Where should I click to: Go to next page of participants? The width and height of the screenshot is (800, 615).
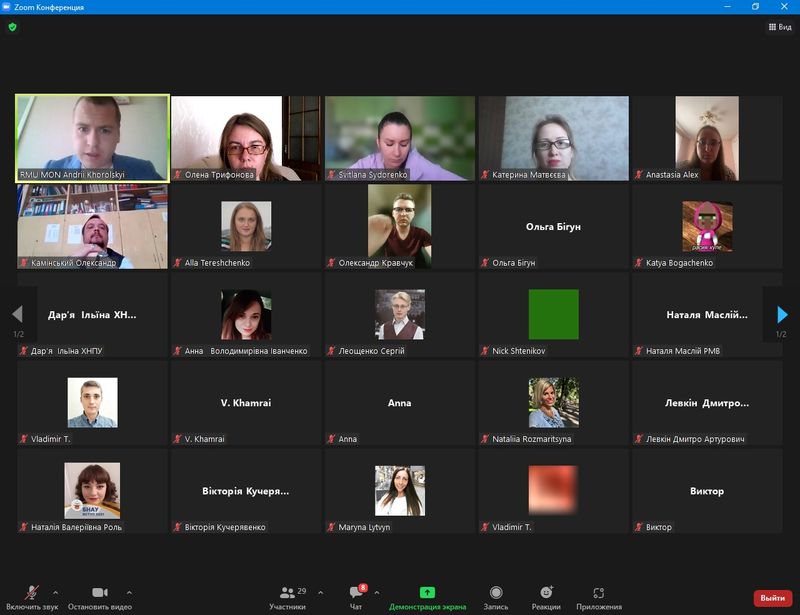point(782,315)
